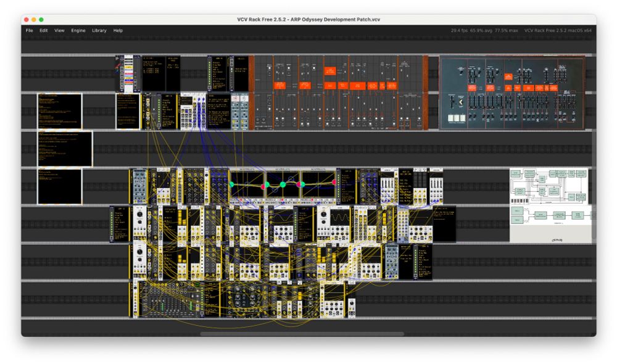Click the leftmost white key on dark Odyssey image

pos(451,118)
